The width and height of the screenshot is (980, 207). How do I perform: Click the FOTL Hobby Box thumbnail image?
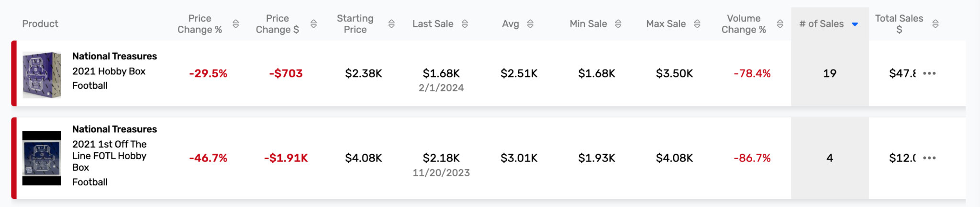pyautogui.click(x=42, y=158)
